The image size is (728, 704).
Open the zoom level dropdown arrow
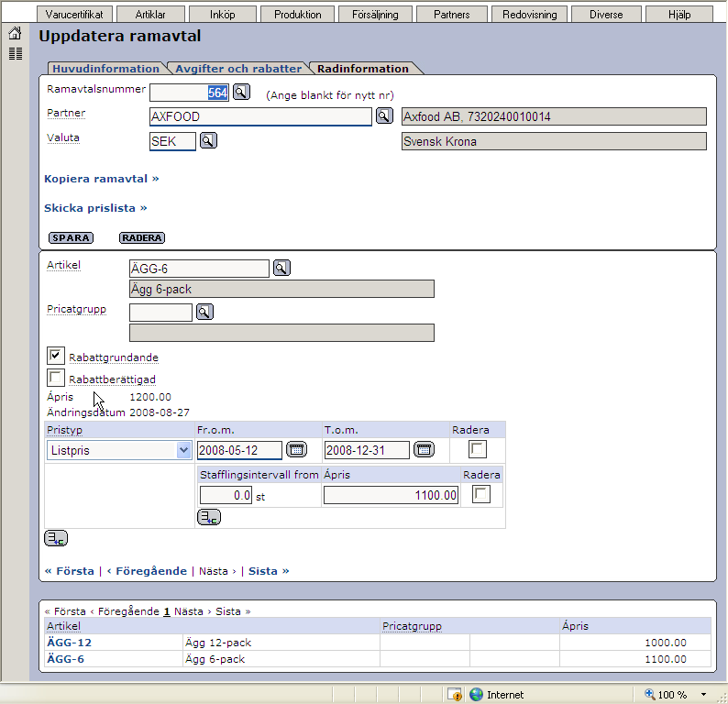(x=703, y=694)
